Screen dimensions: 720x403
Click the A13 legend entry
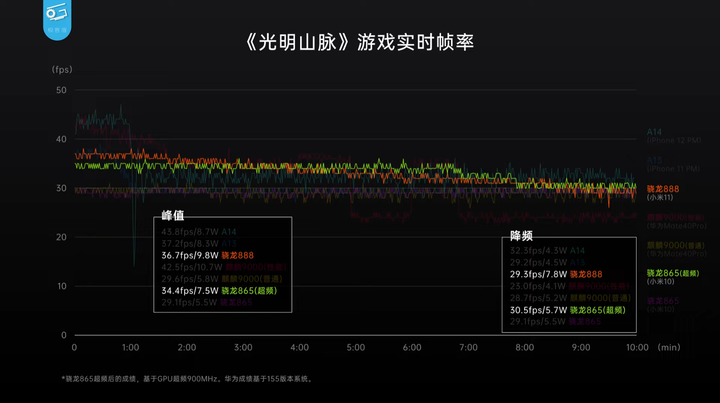(654, 160)
